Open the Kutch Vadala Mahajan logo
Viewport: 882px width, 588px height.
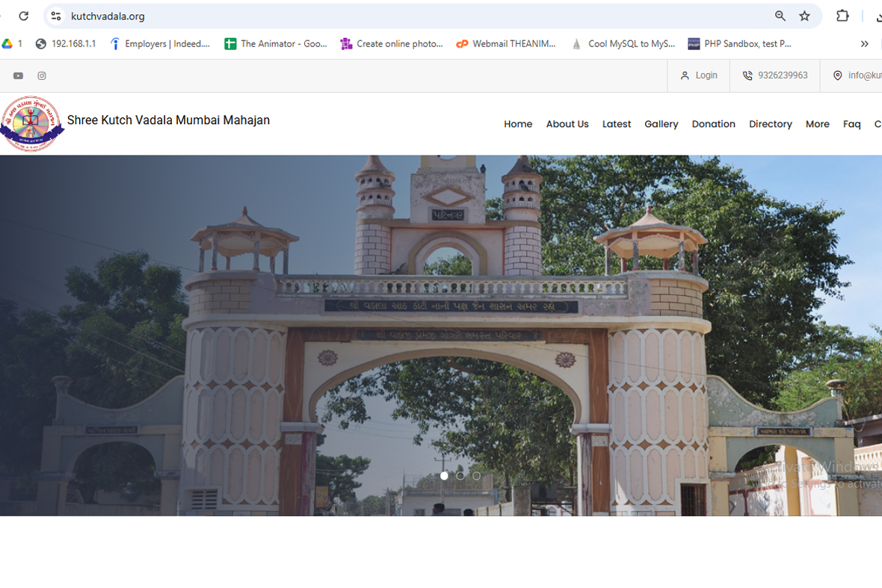coord(31,123)
